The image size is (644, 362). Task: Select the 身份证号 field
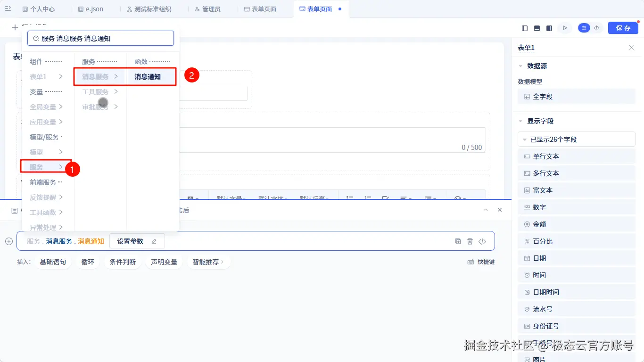click(x=577, y=326)
